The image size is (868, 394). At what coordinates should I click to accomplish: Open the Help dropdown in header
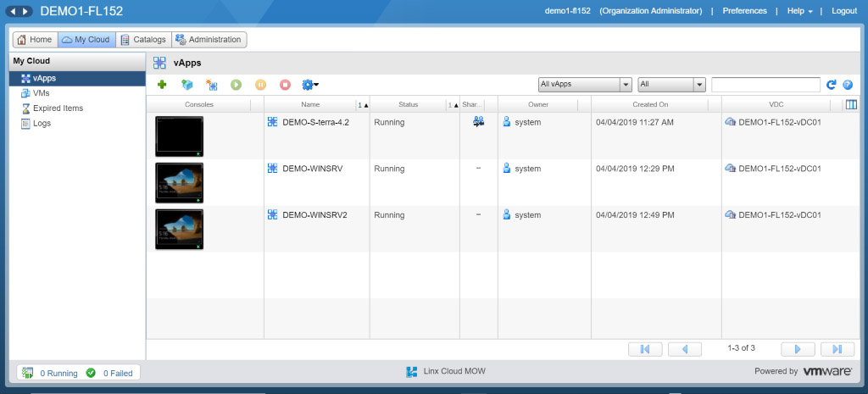799,11
